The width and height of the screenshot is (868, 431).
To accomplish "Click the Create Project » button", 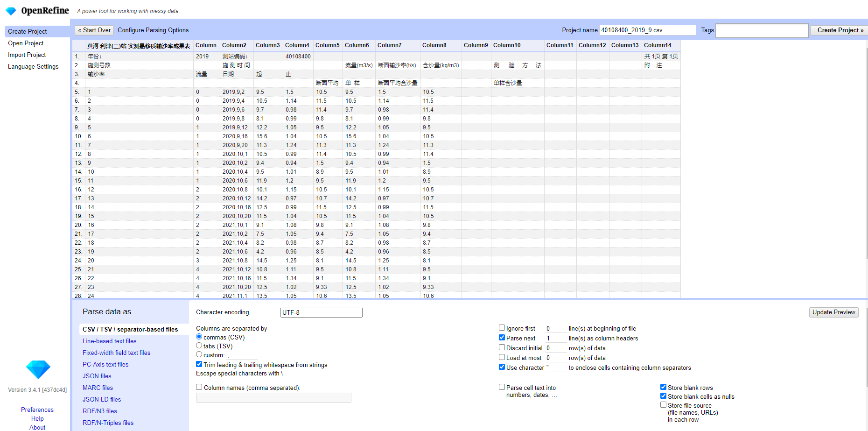I will [x=840, y=30].
